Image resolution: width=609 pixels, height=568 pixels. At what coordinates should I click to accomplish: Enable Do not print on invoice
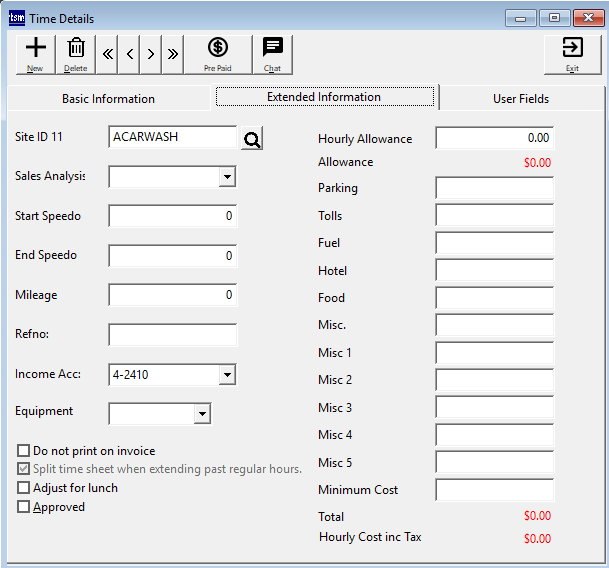pyautogui.click(x=24, y=451)
